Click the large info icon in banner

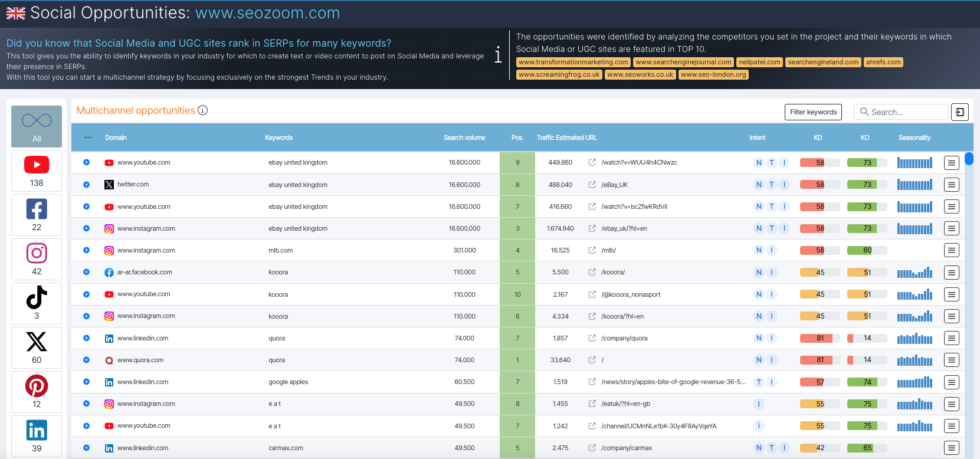[x=498, y=55]
